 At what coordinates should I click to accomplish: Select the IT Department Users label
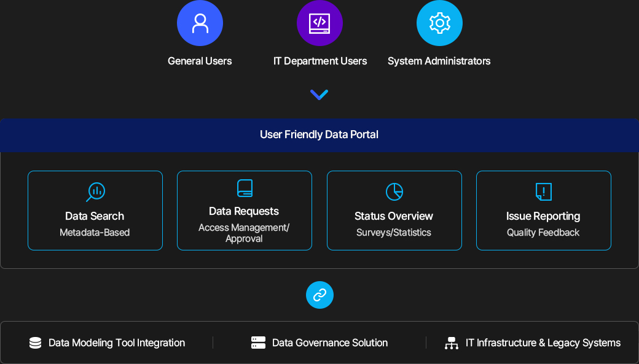coord(320,61)
